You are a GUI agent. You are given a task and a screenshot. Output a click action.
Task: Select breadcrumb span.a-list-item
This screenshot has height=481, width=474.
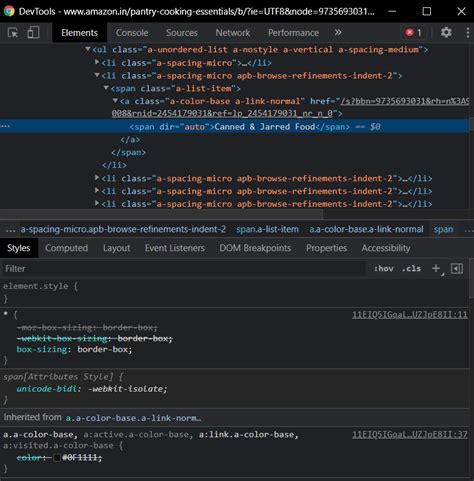click(267, 229)
